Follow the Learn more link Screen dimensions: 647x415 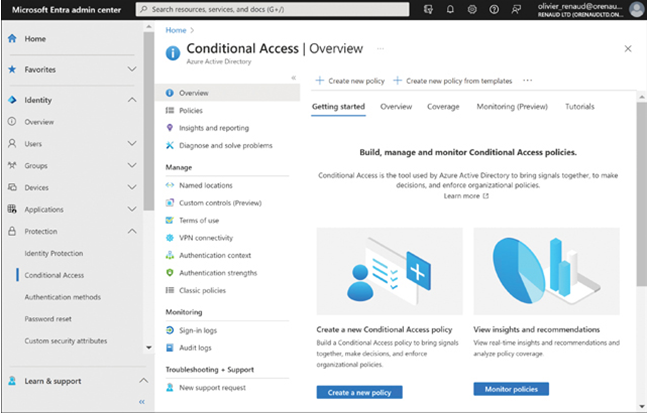click(x=466, y=196)
